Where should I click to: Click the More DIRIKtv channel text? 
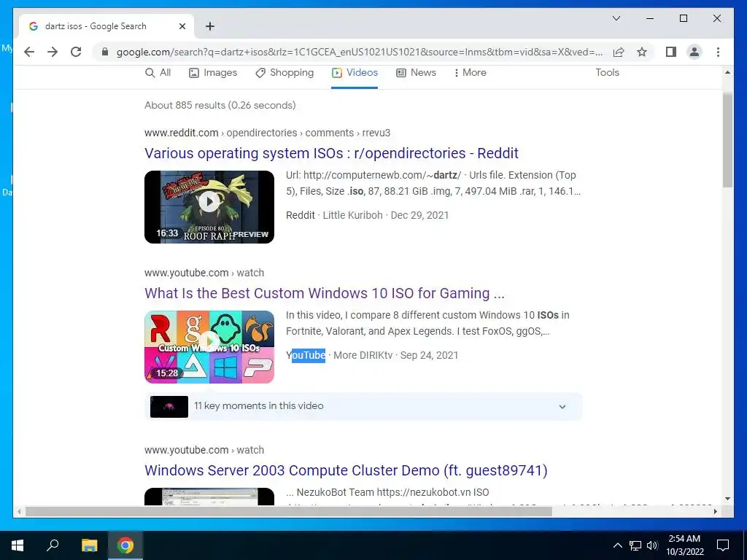pyautogui.click(x=363, y=355)
